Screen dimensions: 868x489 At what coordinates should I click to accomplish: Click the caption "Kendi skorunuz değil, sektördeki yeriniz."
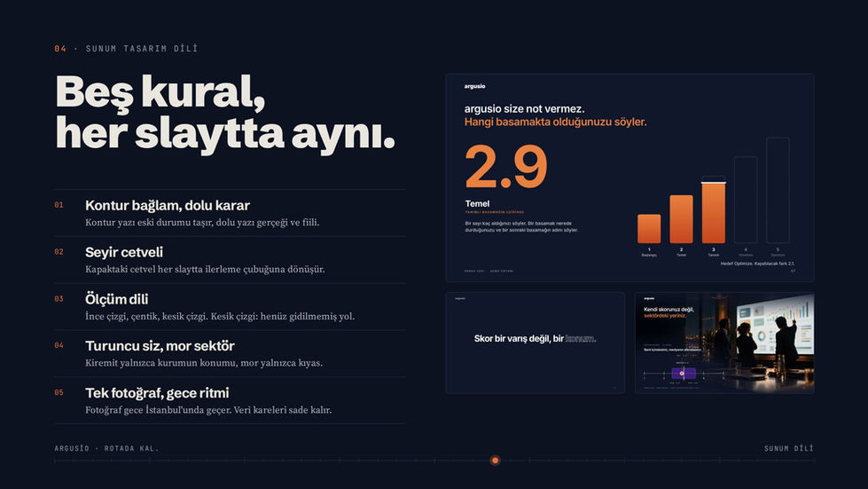coord(669,312)
